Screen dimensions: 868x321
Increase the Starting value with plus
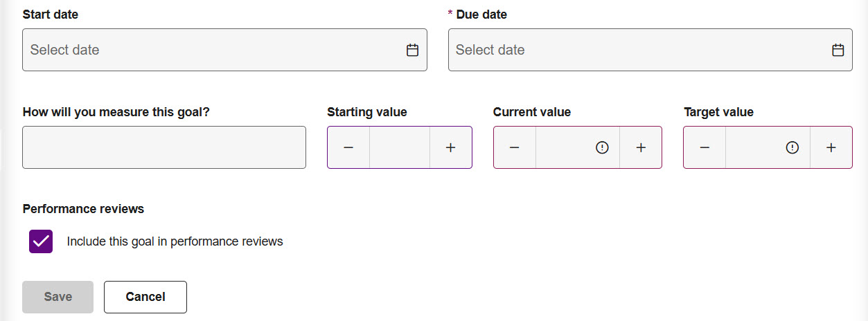(x=450, y=147)
